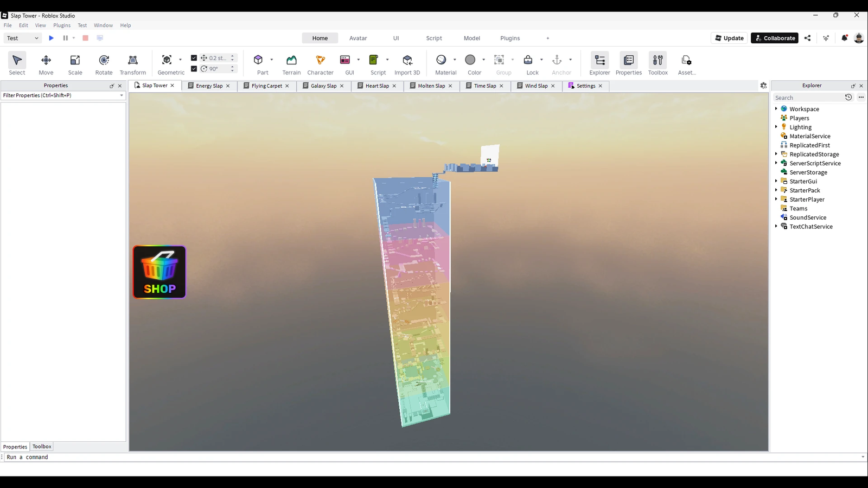
Task: Open the Galaxy Slap script tab
Action: coord(324,86)
